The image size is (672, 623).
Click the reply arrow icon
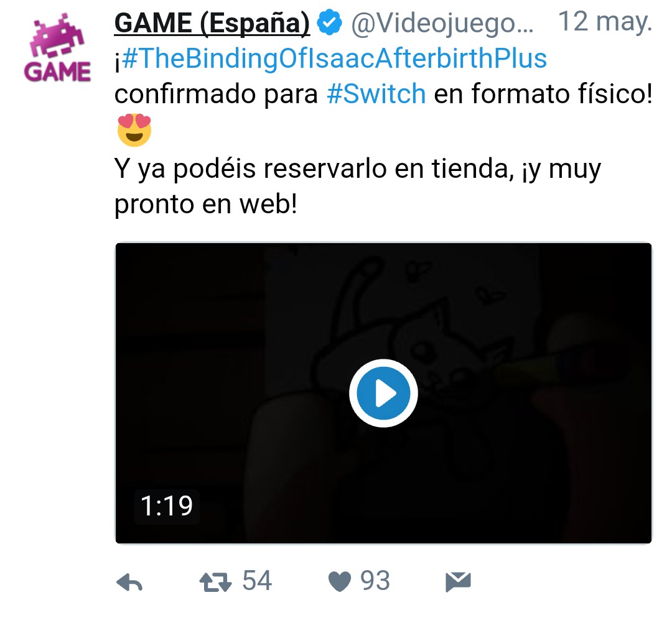(x=129, y=583)
